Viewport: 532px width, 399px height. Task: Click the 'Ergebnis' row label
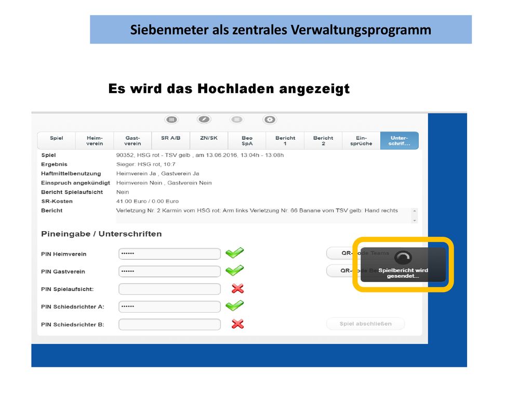(x=54, y=164)
